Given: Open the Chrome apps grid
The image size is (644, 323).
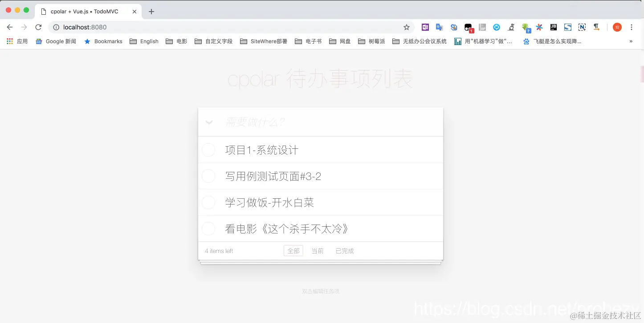Looking at the screenshot, I should [x=9, y=41].
